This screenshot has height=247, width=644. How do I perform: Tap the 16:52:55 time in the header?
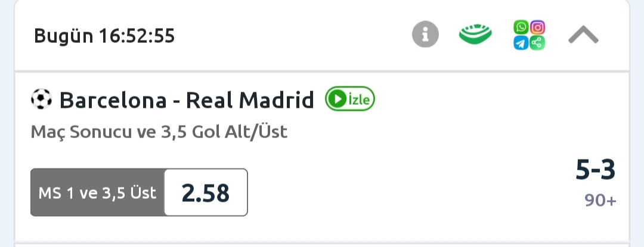click(x=137, y=36)
